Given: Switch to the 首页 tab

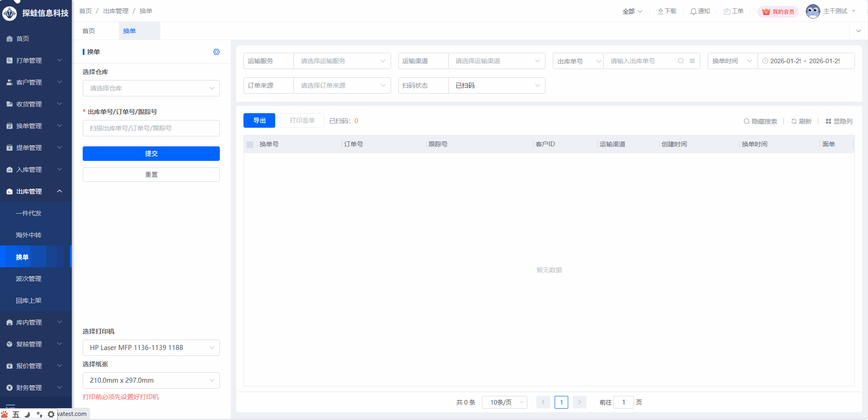Looking at the screenshot, I should click(x=89, y=31).
